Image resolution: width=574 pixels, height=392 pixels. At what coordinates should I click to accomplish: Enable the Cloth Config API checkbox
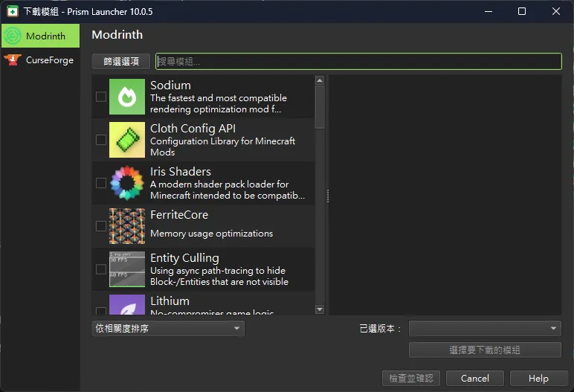(101, 140)
